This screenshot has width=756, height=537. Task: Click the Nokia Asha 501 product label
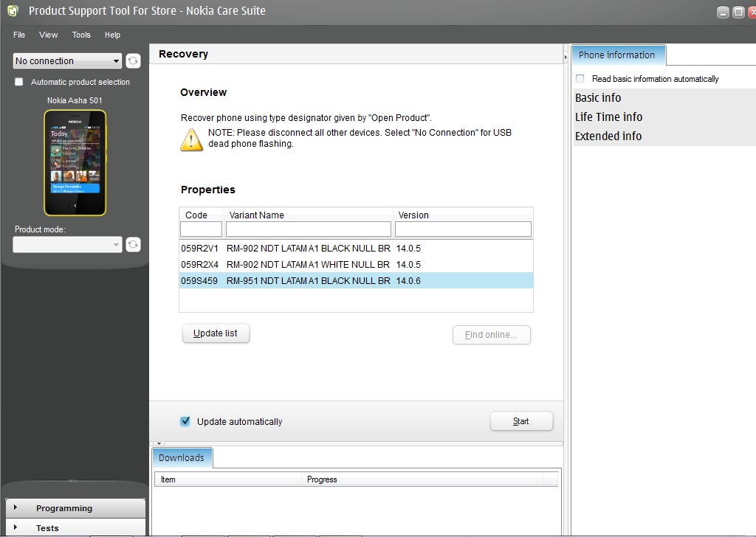(x=75, y=100)
